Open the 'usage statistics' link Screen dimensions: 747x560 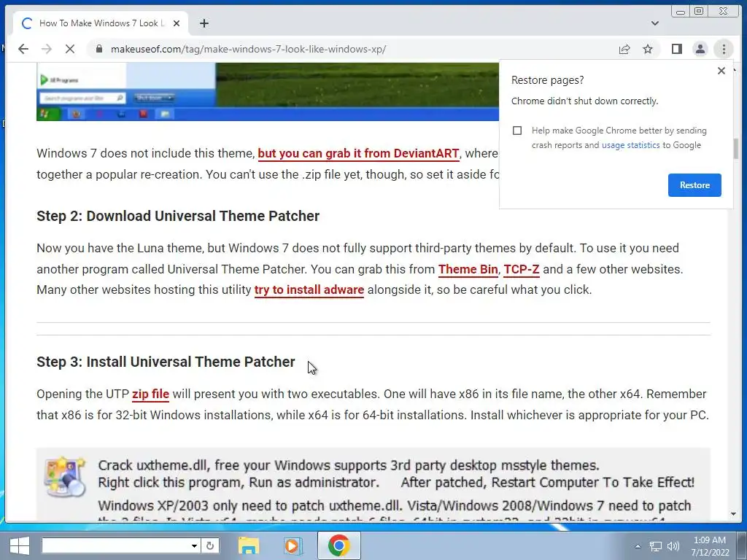(630, 145)
